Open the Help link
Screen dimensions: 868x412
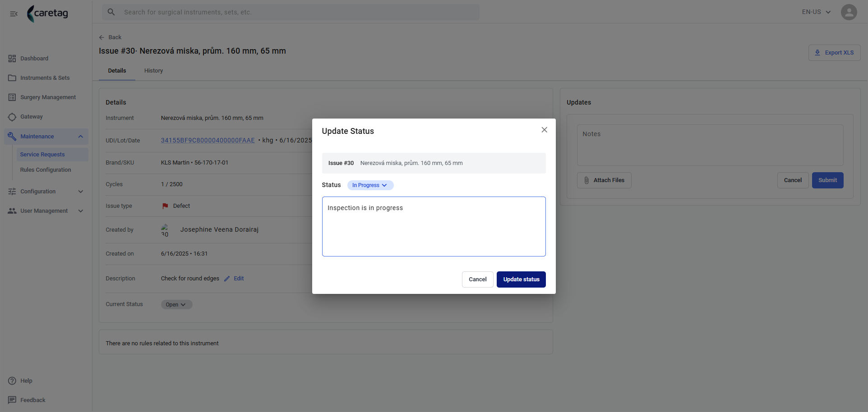coord(26,381)
